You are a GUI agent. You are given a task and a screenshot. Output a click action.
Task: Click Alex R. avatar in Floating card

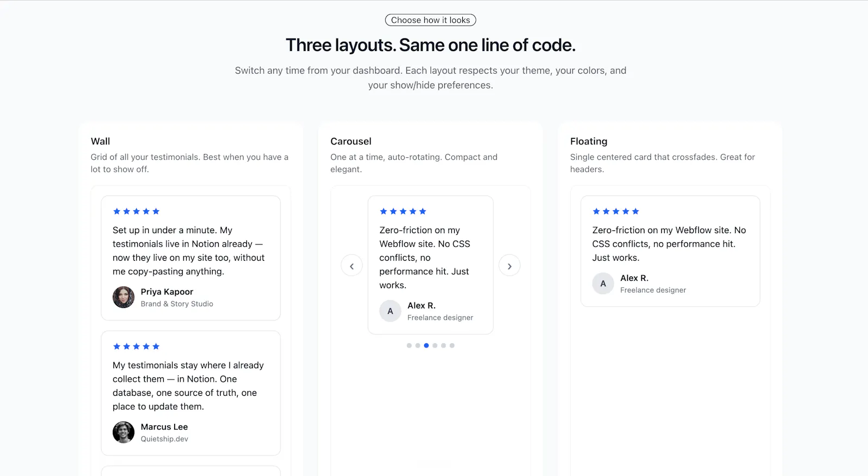point(603,284)
